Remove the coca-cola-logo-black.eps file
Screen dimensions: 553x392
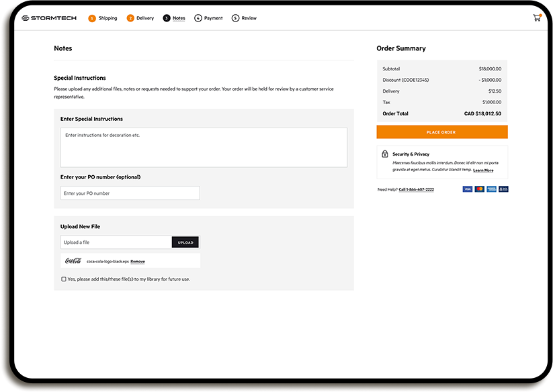137,261
